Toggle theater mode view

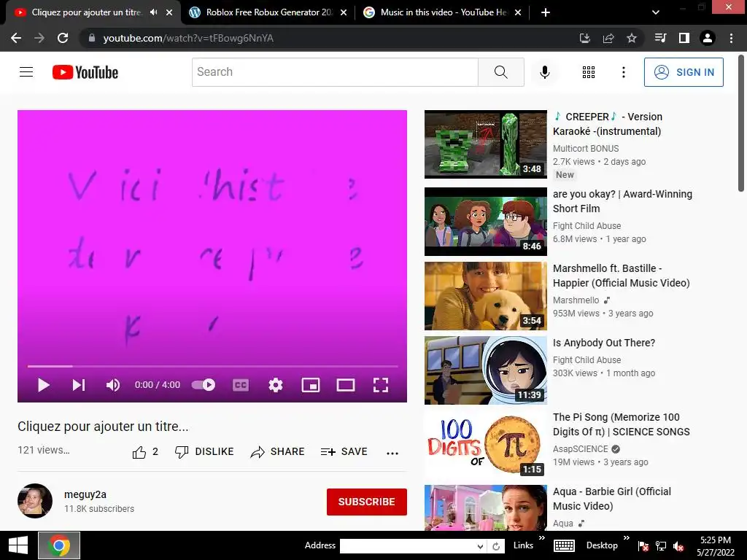[x=345, y=385]
